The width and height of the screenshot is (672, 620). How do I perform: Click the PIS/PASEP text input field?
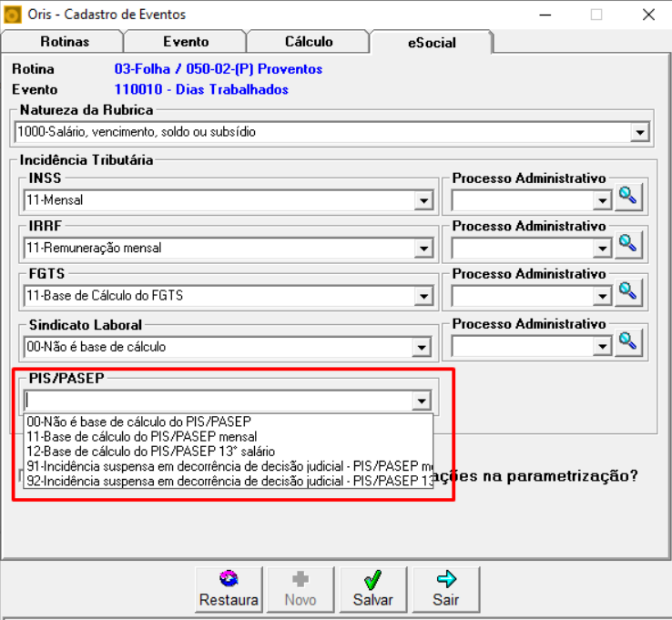point(219,401)
